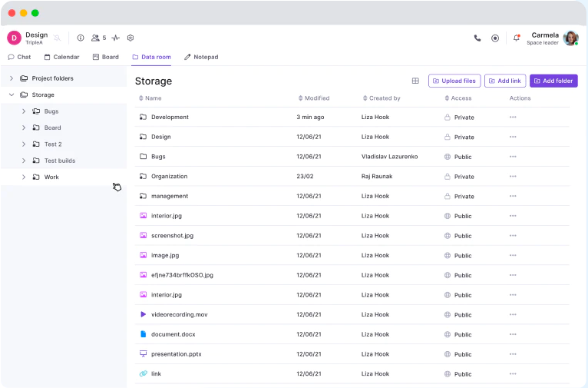Switch storage to grid view
This screenshot has height=388, width=588.
tap(415, 81)
